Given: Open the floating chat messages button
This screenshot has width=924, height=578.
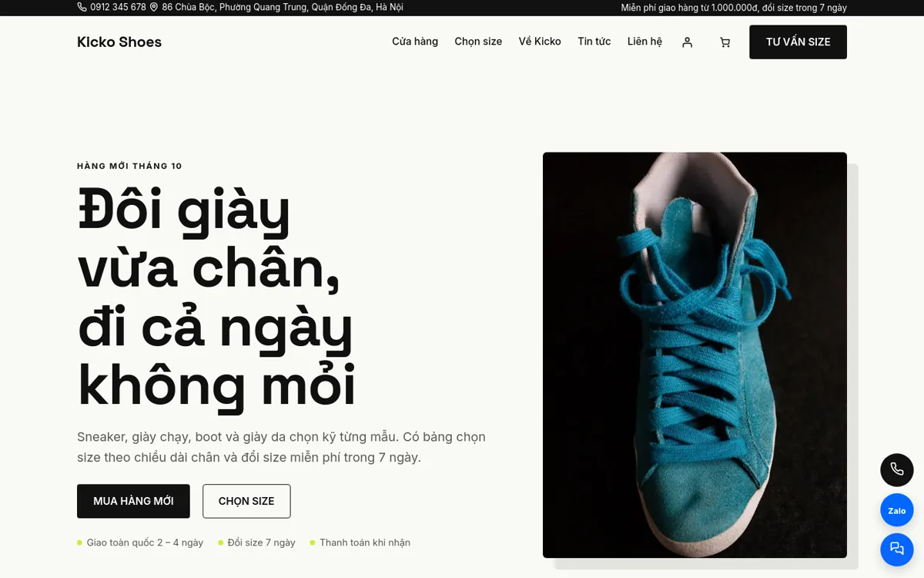Looking at the screenshot, I should coord(897,550).
